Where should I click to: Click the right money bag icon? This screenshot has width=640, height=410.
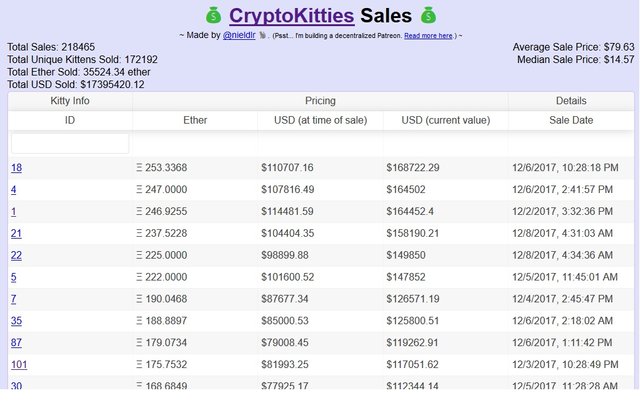tap(429, 16)
